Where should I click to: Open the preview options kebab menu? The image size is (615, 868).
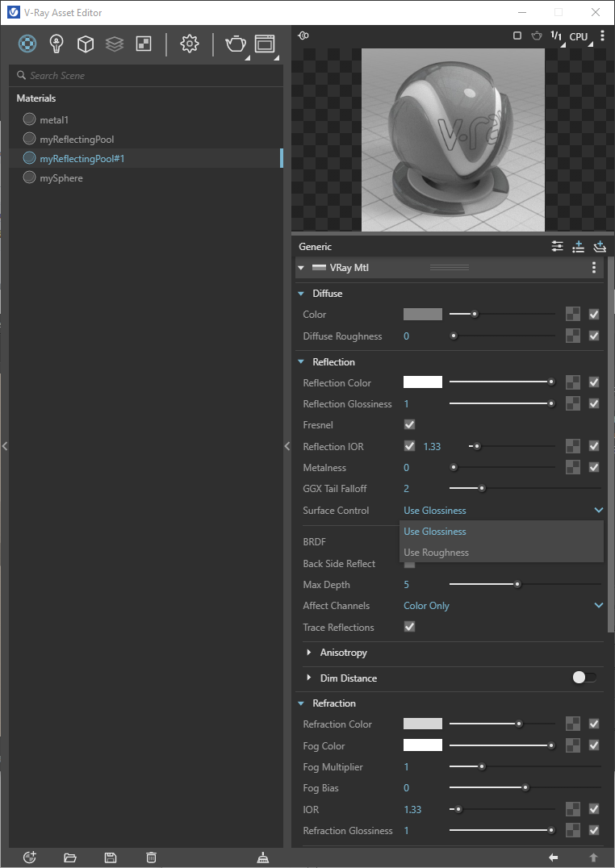click(603, 36)
